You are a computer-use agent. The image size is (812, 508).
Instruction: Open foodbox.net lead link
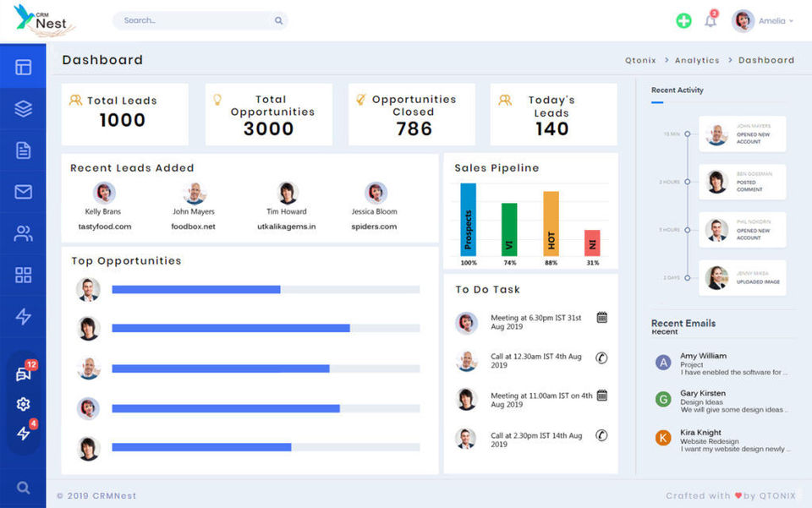pyautogui.click(x=193, y=227)
